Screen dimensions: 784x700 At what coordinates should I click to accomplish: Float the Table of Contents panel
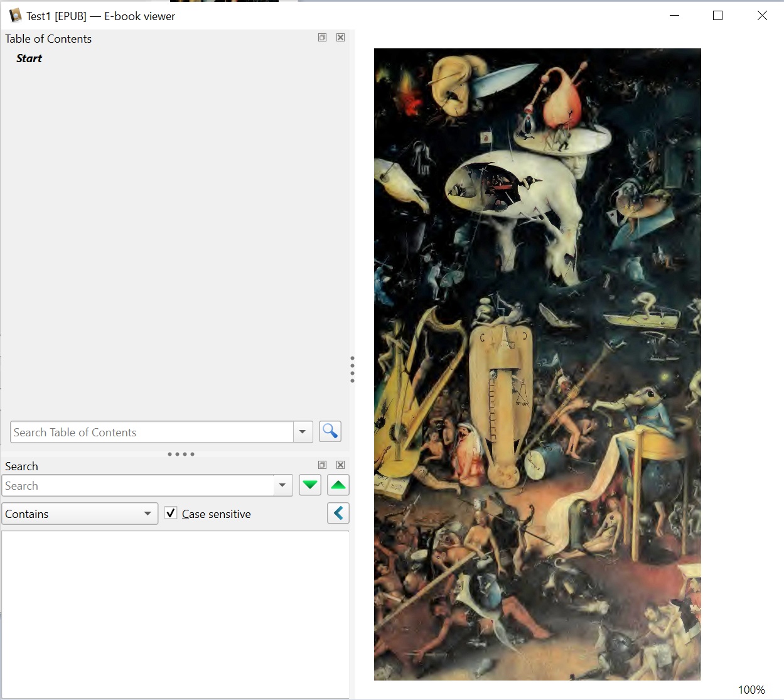[322, 38]
